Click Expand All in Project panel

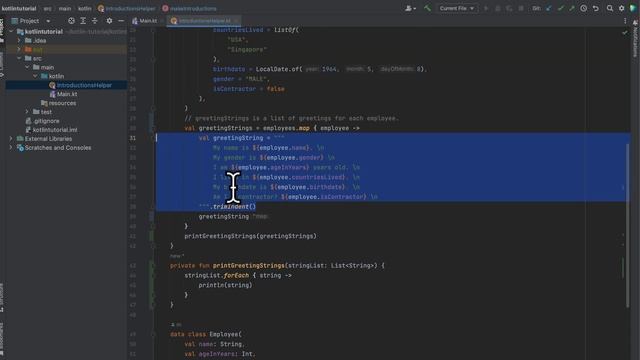pos(83,21)
